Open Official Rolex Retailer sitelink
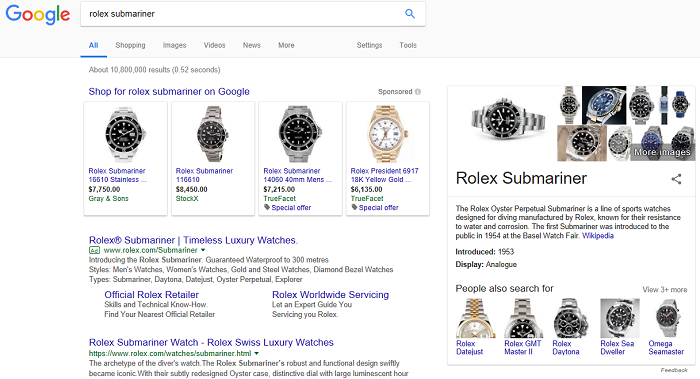 click(151, 295)
